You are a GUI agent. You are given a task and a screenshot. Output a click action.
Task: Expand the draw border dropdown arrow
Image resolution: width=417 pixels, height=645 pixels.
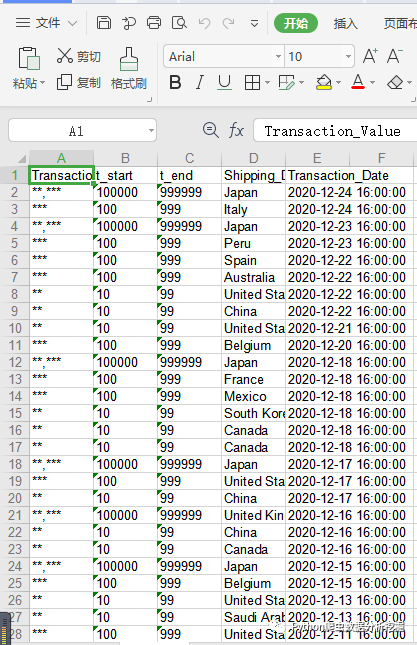coord(301,83)
